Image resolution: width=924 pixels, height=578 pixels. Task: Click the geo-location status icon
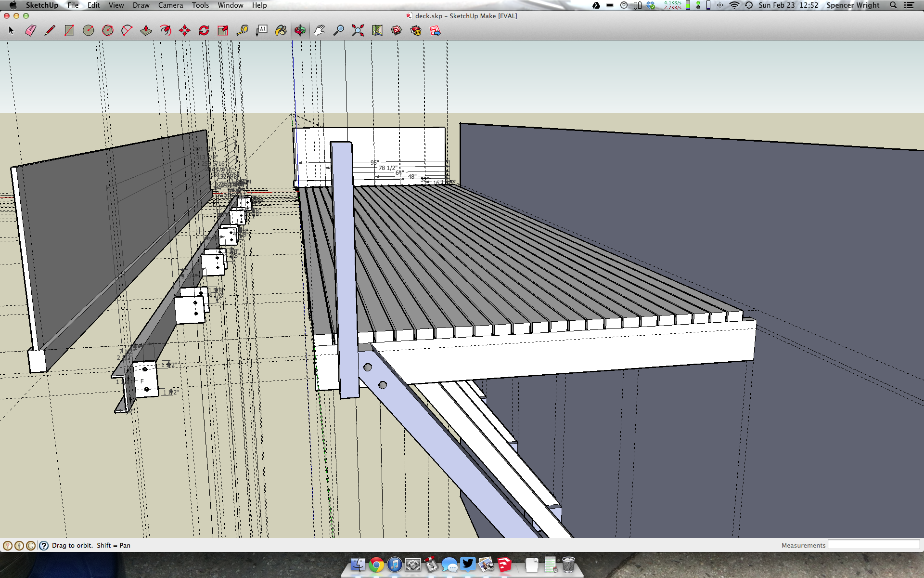[x=8, y=545]
